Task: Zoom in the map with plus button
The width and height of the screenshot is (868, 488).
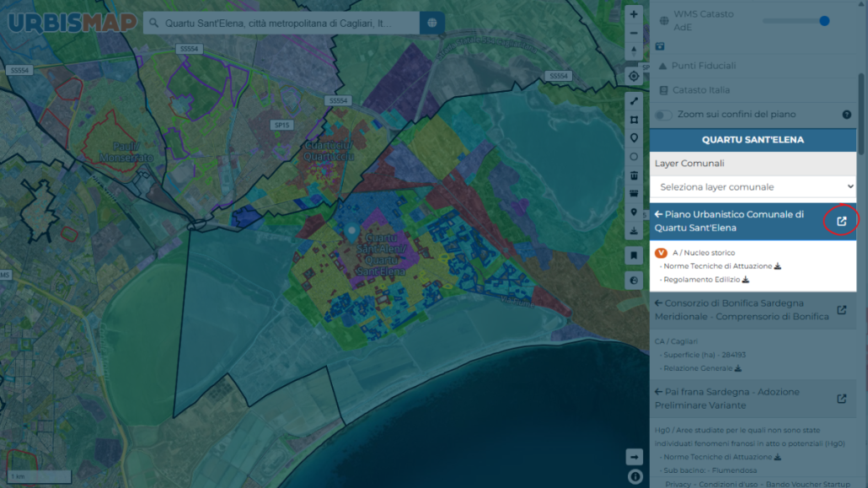Action: tap(634, 14)
